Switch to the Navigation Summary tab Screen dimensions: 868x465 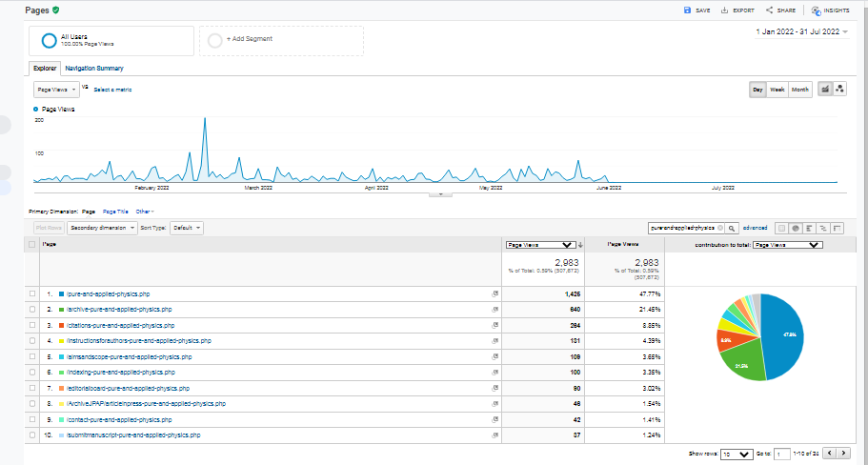tap(93, 69)
